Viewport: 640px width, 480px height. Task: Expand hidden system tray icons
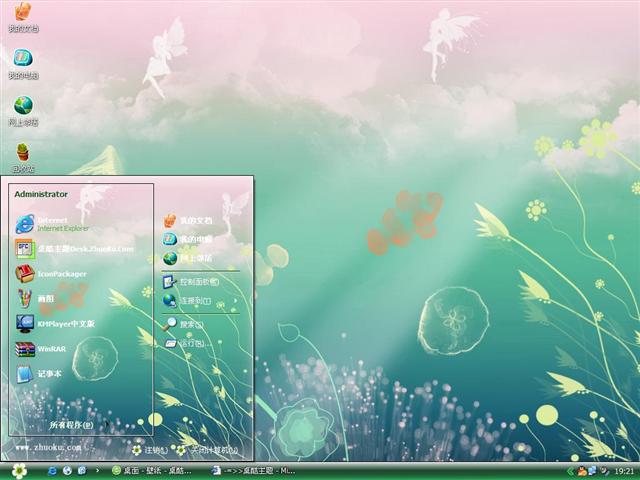tap(570, 471)
